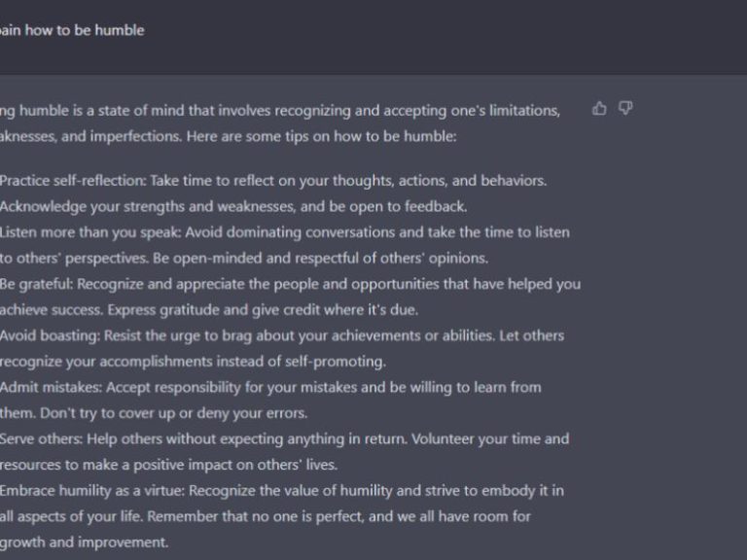This screenshot has width=747, height=560.
Task: Click the 'instead of self-promoting' line
Action: tap(193, 362)
